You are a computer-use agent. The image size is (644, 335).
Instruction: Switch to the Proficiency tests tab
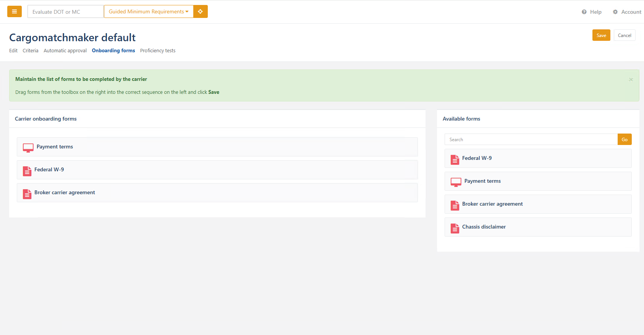(158, 50)
